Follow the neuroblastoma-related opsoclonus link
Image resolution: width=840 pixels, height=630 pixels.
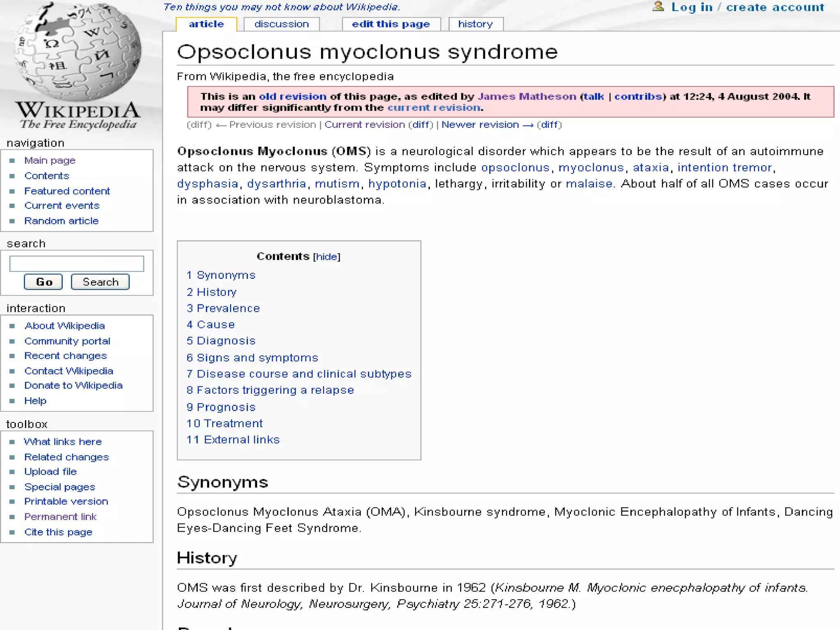click(515, 168)
